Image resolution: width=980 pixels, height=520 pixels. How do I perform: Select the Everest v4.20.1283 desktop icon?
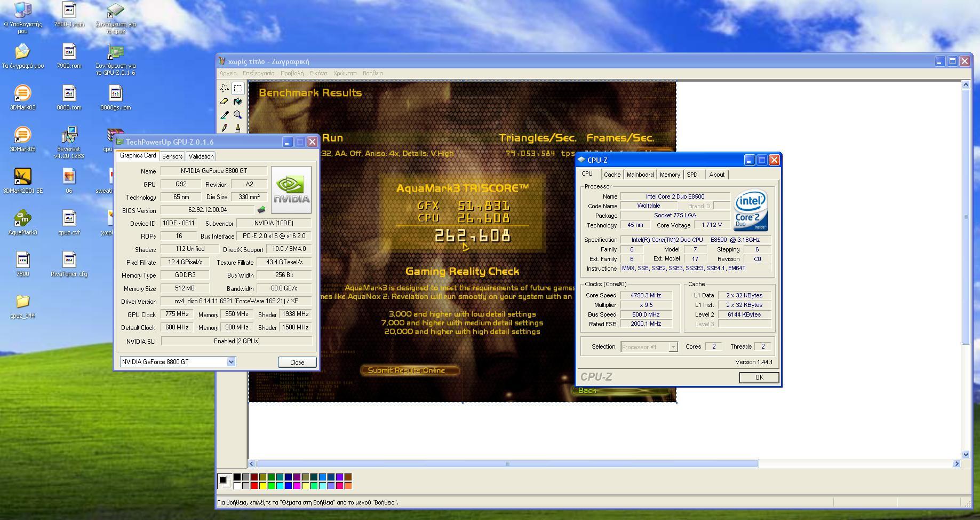click(69, 143)
